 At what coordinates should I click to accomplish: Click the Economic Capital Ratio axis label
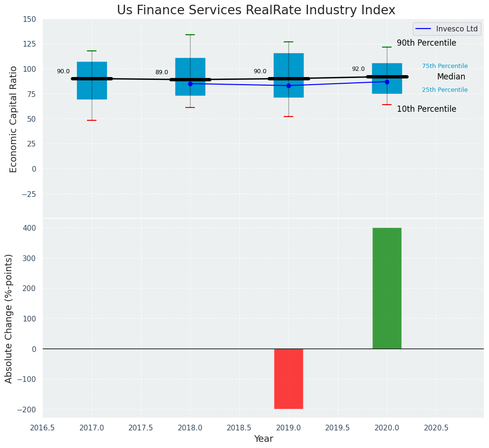click(x=14, y=119)
